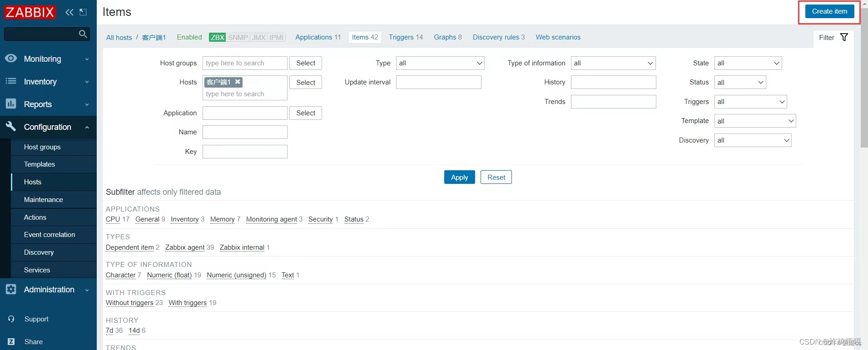The width and height of the screenshot is (868, 350).
Task: Click the 客户端1 breadcrumb link
Action: coord(154,38)
